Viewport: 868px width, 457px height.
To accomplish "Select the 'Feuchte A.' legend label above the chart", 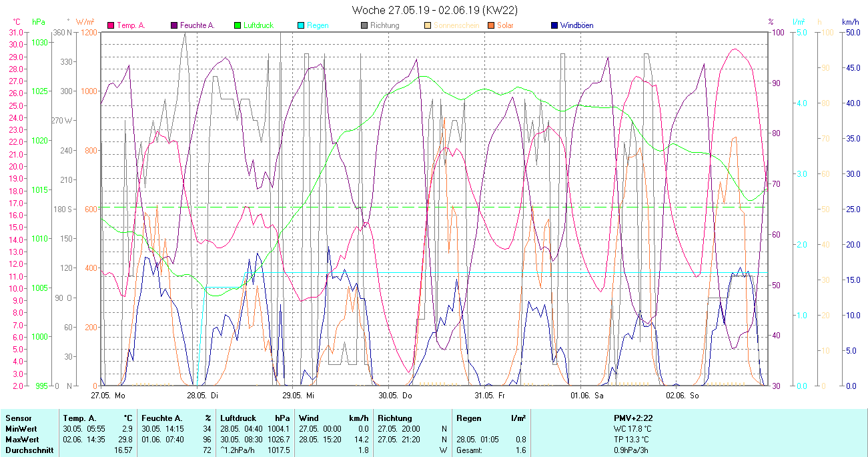I will click(197, 25).
